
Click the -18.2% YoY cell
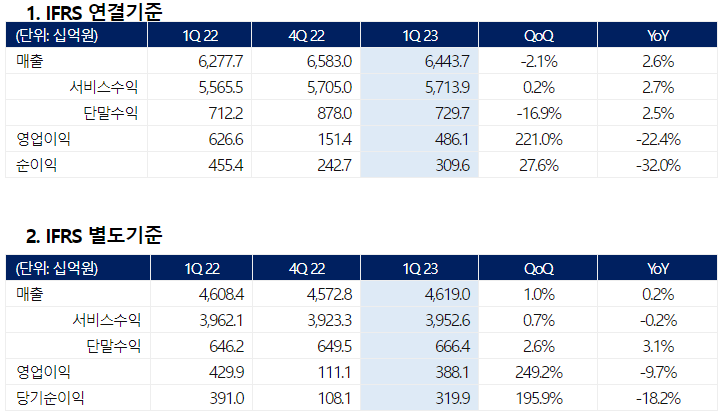click(x=658, y=397)
